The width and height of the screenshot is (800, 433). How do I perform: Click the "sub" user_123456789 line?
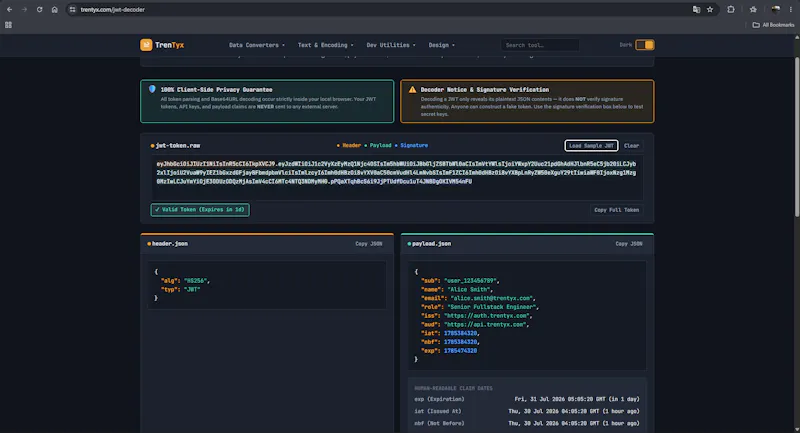[x=460, y=281]
